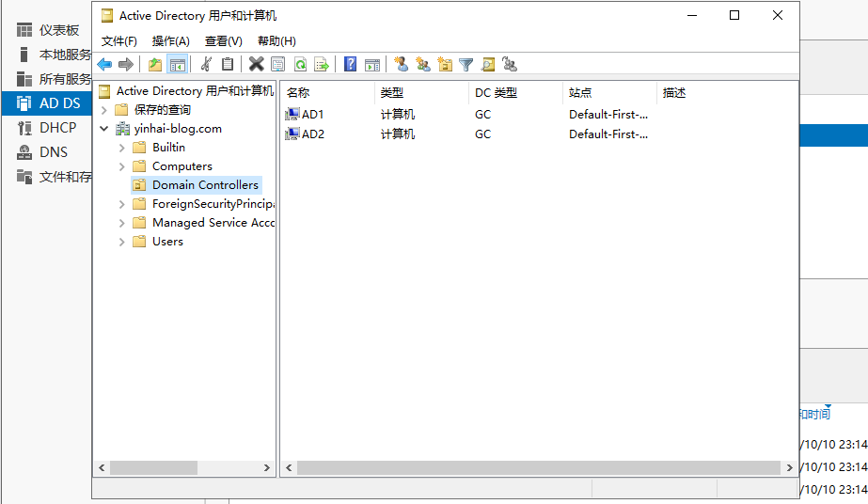This screenshot has height=504, width=868.
Task: Open the 查看(V) menu
Action: (224, 41)
